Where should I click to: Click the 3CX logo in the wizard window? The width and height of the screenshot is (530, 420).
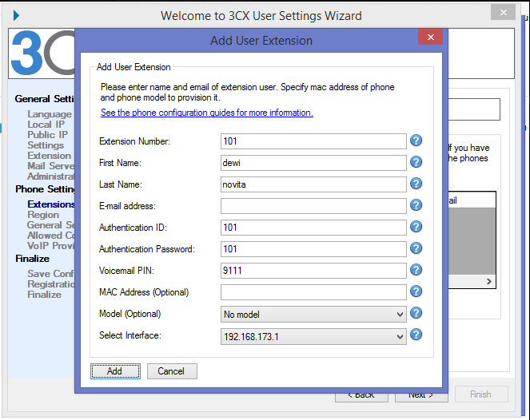(x=42, y=53)
